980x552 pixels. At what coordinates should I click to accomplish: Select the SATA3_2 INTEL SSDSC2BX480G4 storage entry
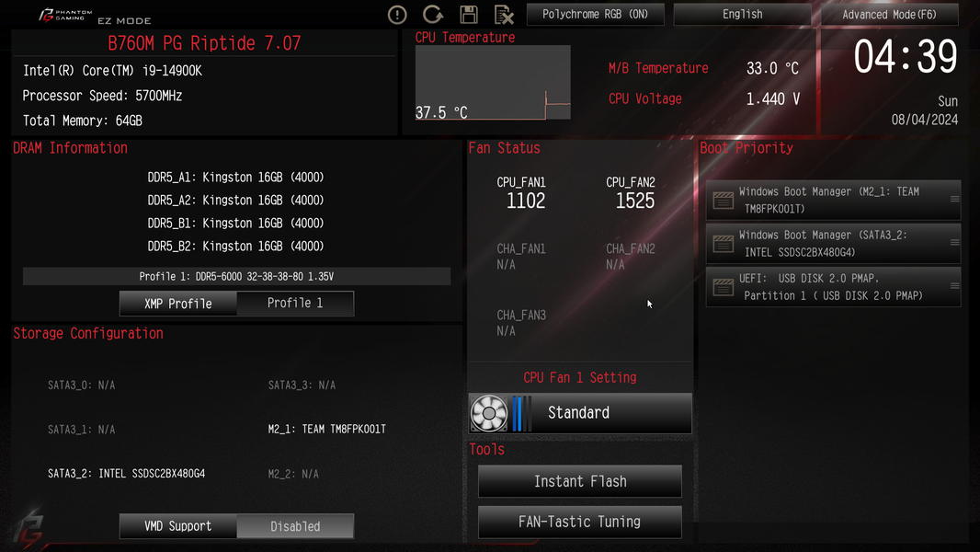(126, 474)
